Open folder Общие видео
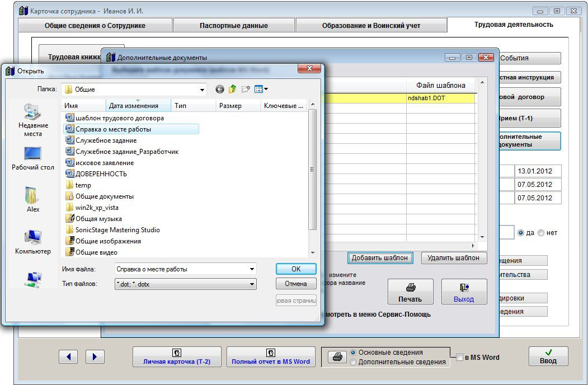The width and height of the screenshot is (588, 385). click(92, 252)
